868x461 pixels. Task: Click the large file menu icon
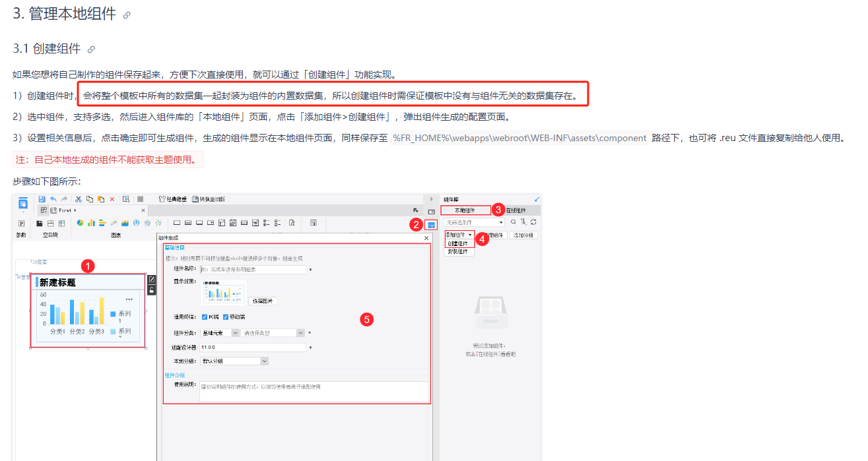point(23,202)
